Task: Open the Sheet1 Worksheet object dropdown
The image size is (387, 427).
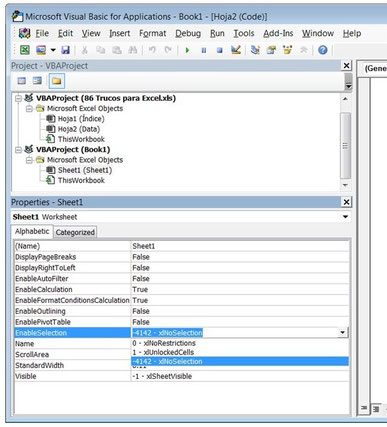Action: pos(345,217)
